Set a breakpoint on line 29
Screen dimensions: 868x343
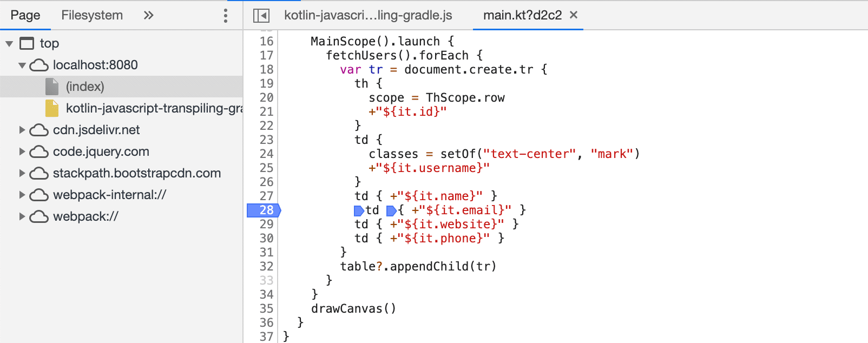click(267, 224)
